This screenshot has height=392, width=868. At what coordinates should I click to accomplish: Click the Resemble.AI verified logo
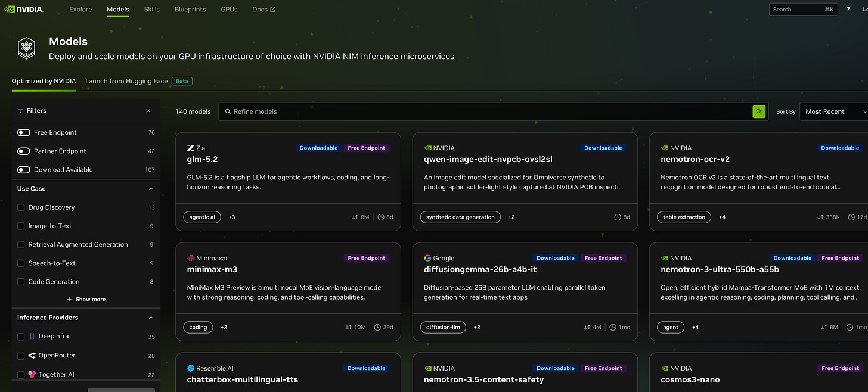[x=190, y=368]
